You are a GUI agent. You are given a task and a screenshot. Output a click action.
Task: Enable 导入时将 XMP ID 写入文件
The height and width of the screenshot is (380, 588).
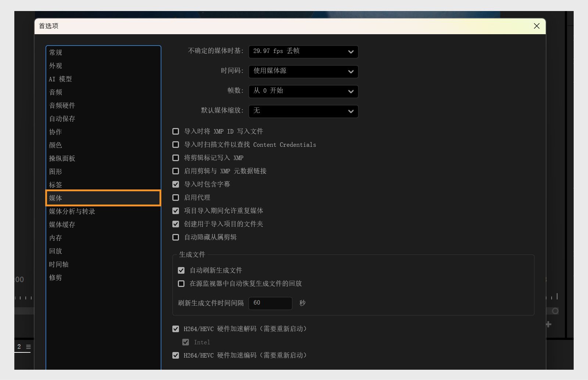(x=175, y=131)
